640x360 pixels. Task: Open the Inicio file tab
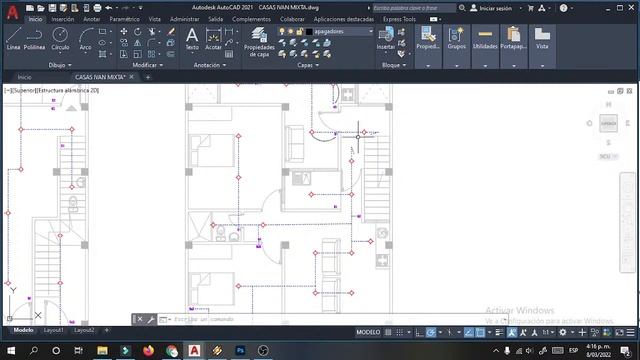pyautogui.click(x=24, y=77)
